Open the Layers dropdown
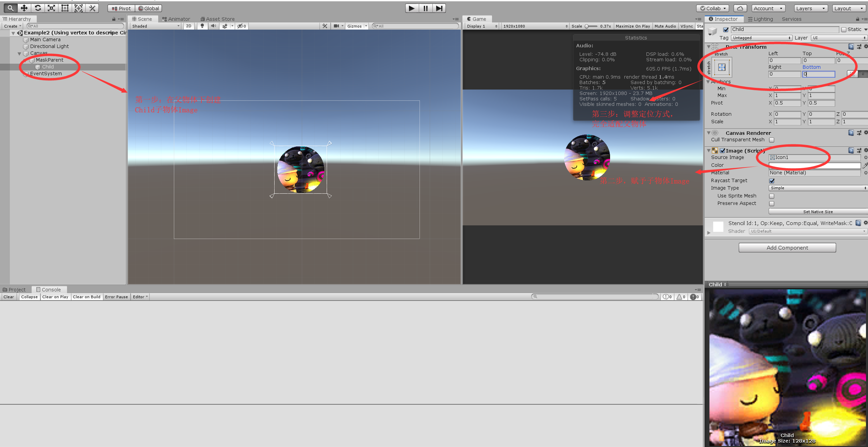Screen dimensions: 868x447 pyautogui.click(x=810, y=8)
